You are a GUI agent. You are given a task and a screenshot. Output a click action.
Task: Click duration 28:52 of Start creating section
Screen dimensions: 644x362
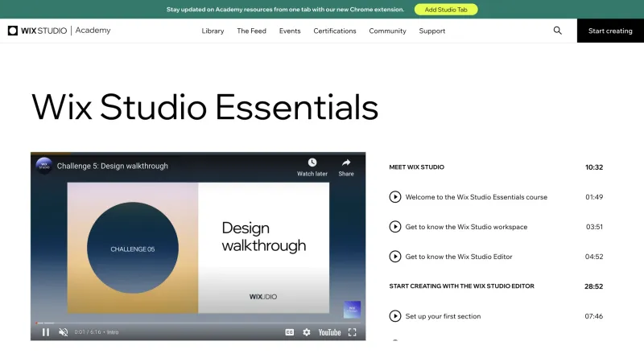tap(594, 286)
